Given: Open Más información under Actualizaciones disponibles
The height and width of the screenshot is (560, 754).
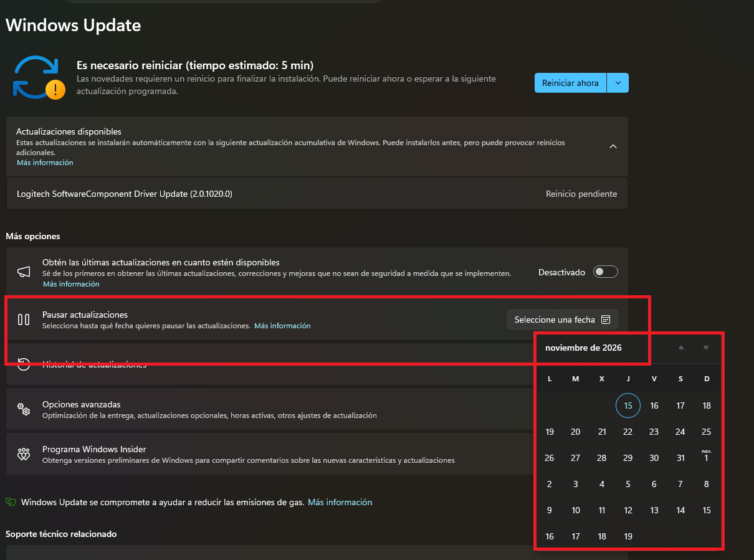Looking at the screenshot, I should pos(45,163).
